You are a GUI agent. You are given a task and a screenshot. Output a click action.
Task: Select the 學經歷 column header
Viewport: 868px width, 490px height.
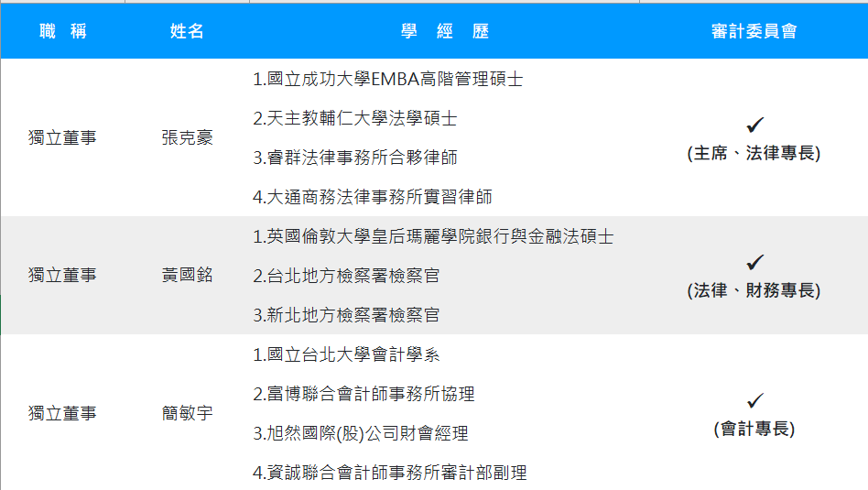coord(445,31)
